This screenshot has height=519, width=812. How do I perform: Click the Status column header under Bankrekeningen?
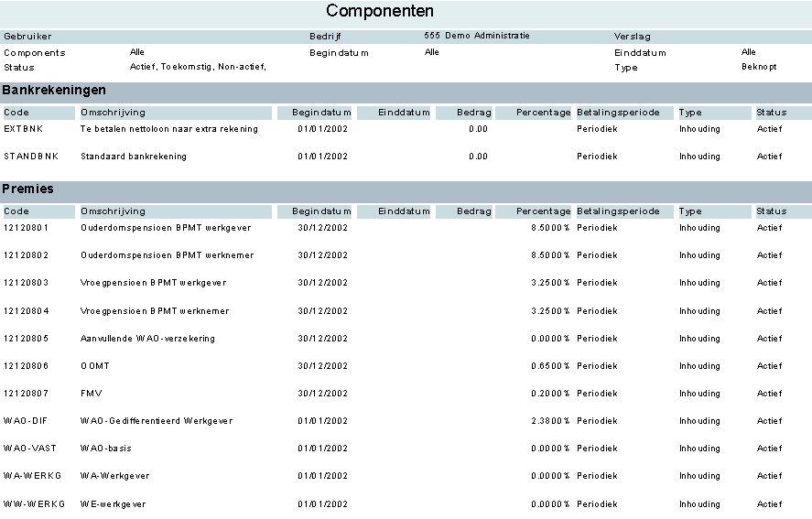771,113
